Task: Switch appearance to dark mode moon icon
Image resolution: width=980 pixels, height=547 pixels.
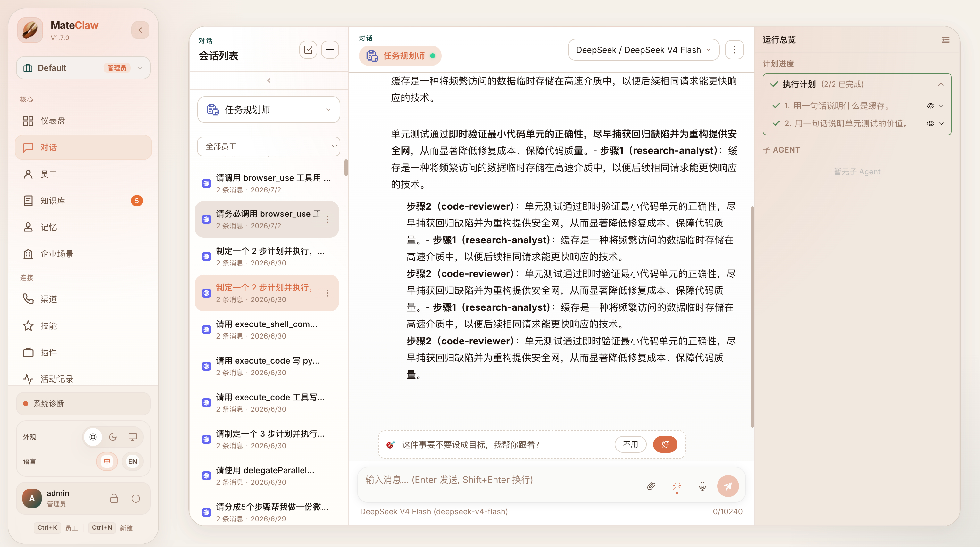Action: click(112, 437)
